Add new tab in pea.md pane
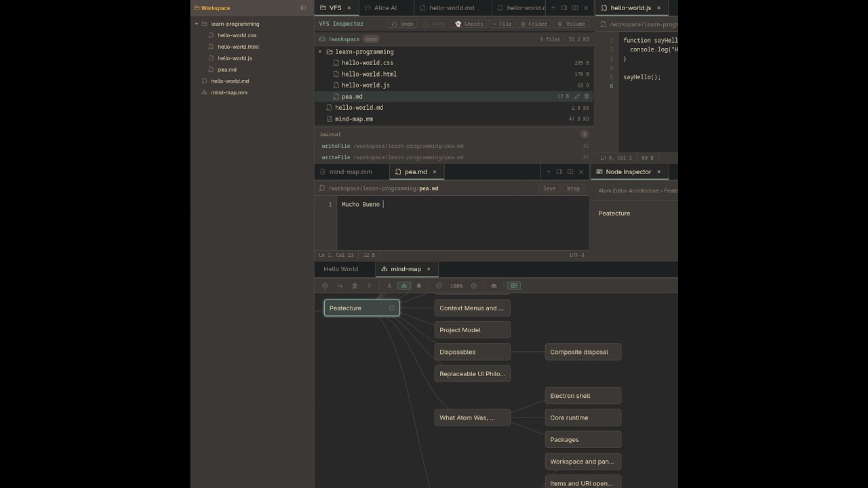The width and height of the screenshot is (868, 488). click(x=549, y=172)
